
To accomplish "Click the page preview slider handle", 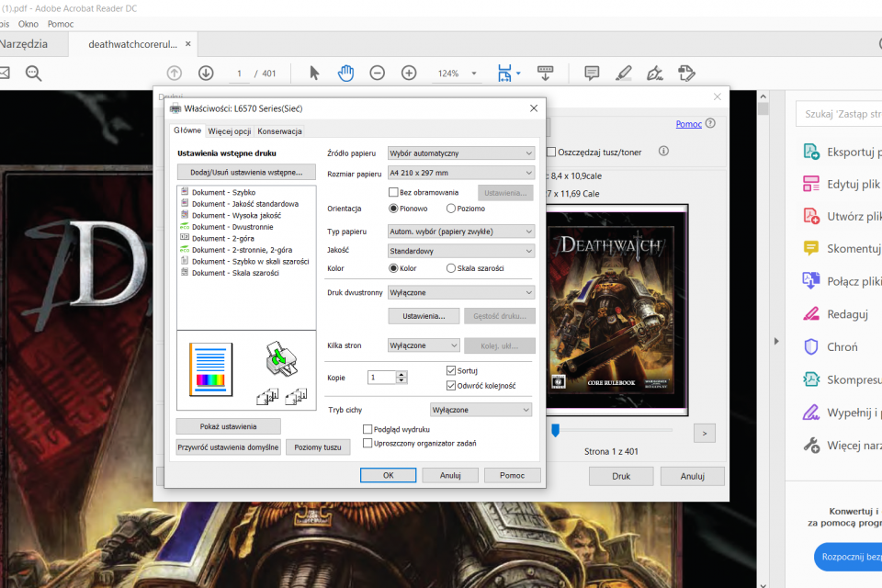I will [x=555, y=430].
